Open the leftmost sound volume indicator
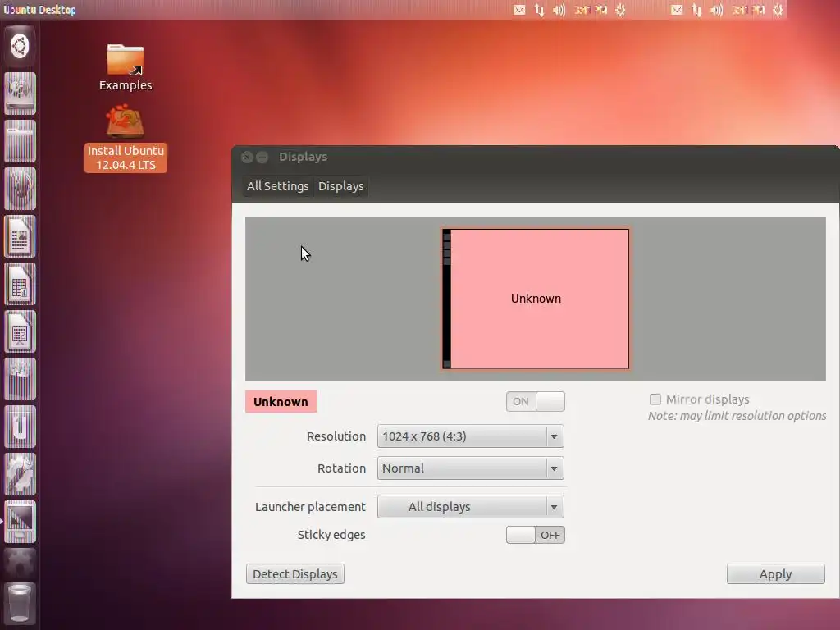The image size is (840, 630). [x=559, y=10]
